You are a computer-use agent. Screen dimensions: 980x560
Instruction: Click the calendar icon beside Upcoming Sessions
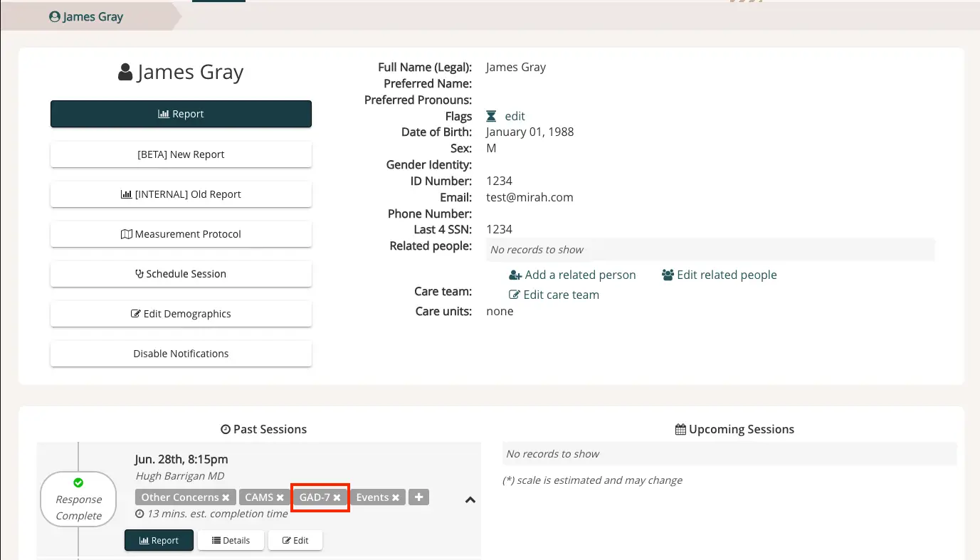point(680,428)
